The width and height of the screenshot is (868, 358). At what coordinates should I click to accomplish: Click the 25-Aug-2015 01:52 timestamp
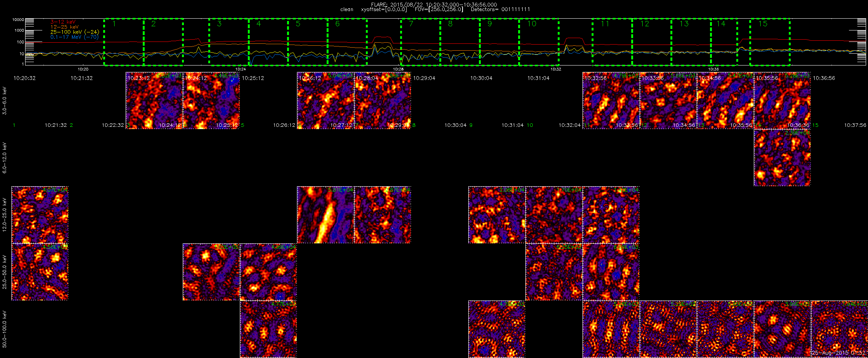[x=839, y=353]
